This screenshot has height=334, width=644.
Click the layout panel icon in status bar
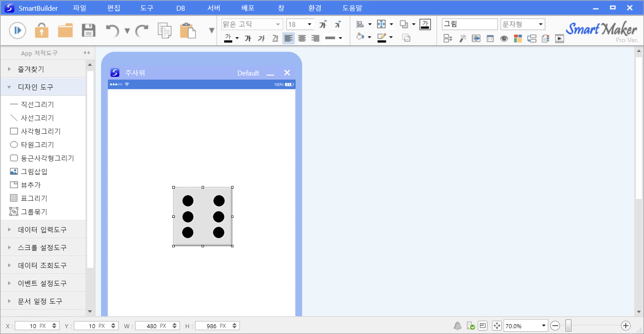point(483,326)
